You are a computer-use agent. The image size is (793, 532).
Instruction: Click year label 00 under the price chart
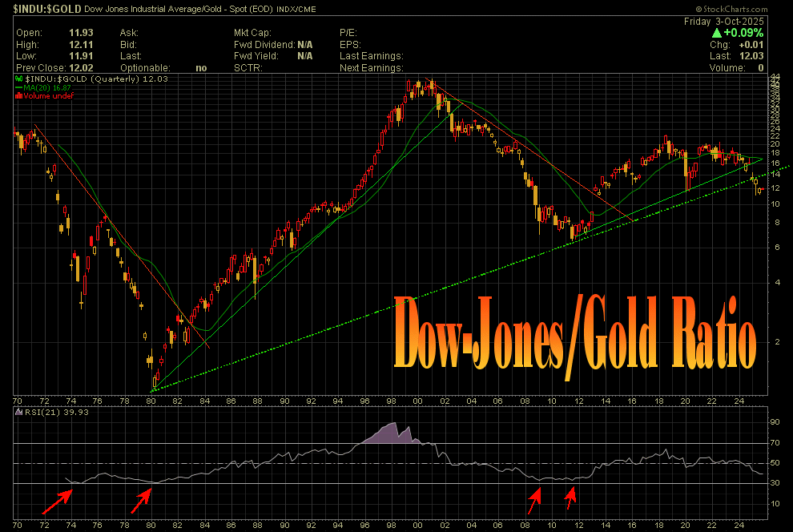[417, 401]
